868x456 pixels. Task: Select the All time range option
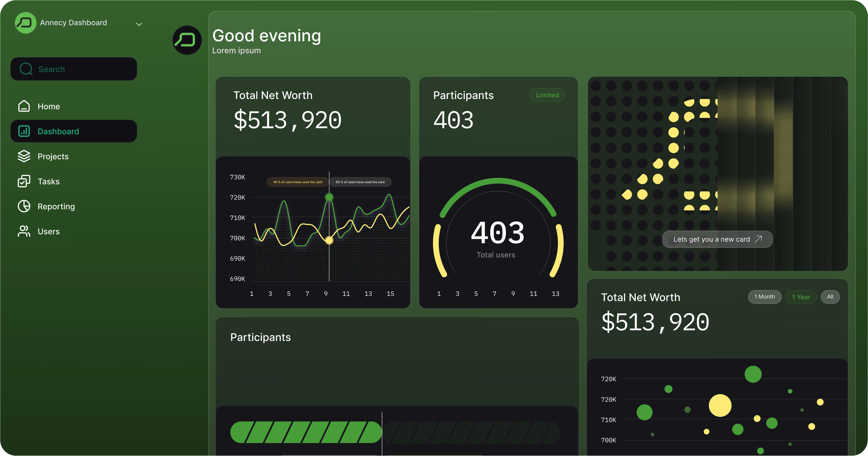tap(830, 297)
